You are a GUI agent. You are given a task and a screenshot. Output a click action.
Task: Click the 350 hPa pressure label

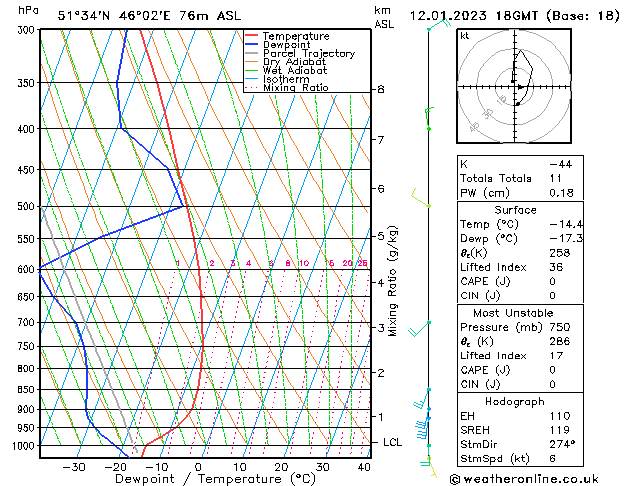[x=28, y=83]
